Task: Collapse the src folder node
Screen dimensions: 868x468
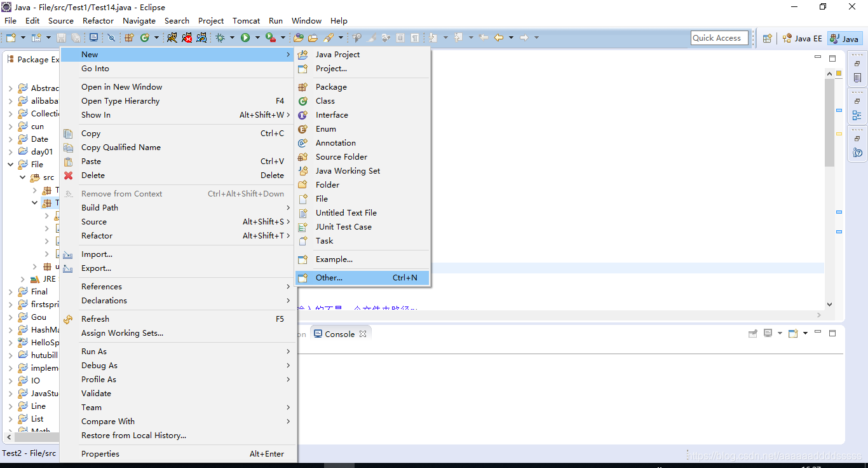Action: 23,177
